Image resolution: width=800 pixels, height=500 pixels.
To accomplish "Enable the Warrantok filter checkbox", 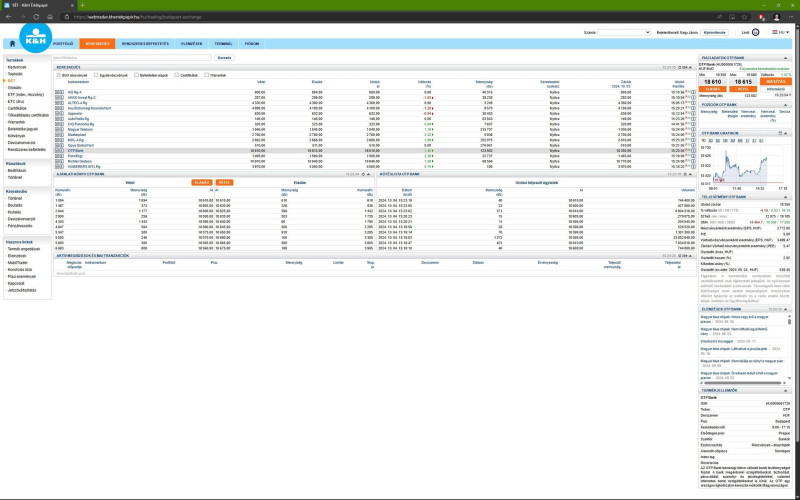I will (207, 75).
